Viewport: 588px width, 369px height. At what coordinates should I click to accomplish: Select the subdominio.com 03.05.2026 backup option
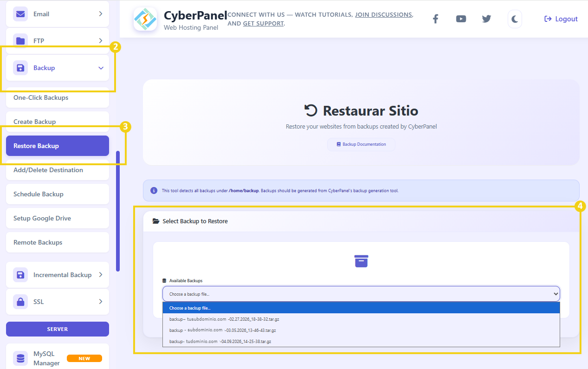[361, 330]
